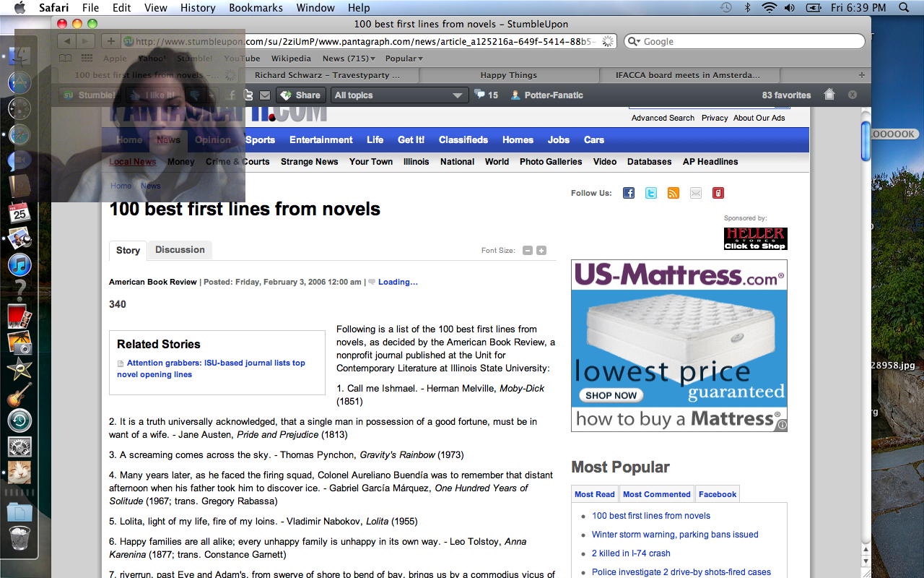
Task: Increase font size with plus button
Action: [x=541, y=251]
